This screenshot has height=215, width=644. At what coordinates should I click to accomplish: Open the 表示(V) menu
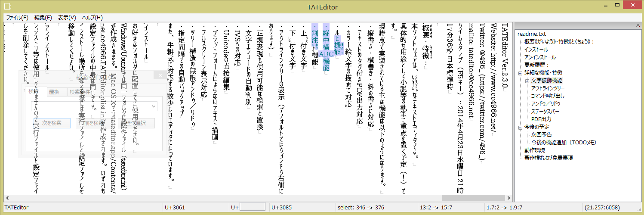click(67, 17)
